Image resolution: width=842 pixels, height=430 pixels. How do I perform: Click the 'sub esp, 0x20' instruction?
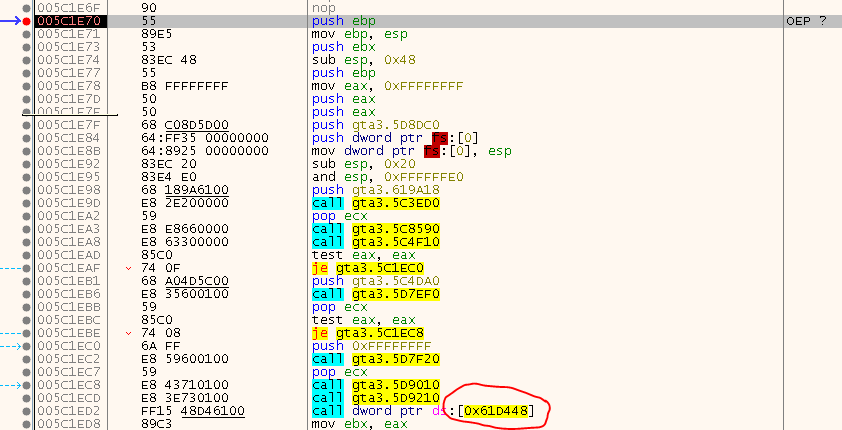tap(364, 164)
